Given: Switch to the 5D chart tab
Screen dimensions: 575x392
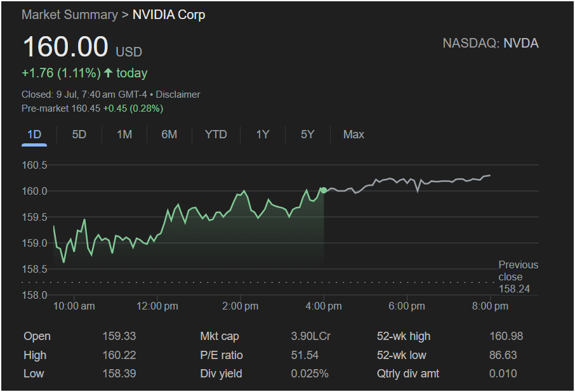Looking at the screenshot, I should click(x=79, y=134).
